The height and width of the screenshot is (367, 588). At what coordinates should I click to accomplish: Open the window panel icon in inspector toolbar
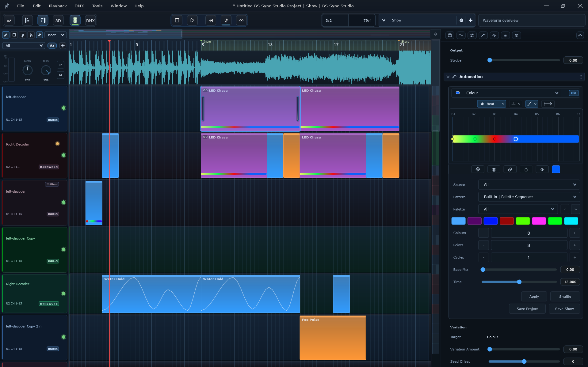click(x=450, y=35)
